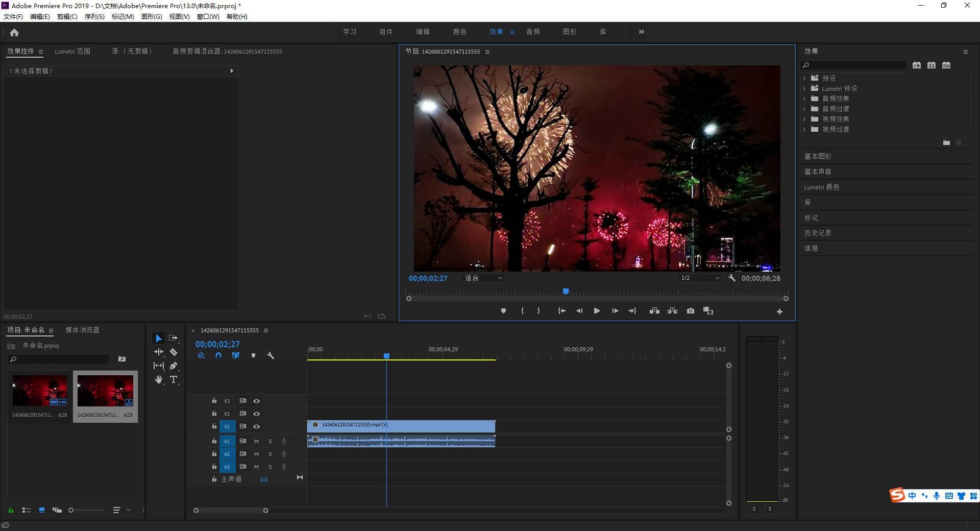The image size is (980, 531).
Task: Expand the 视频效果 folder
Action: click(804, 119)
